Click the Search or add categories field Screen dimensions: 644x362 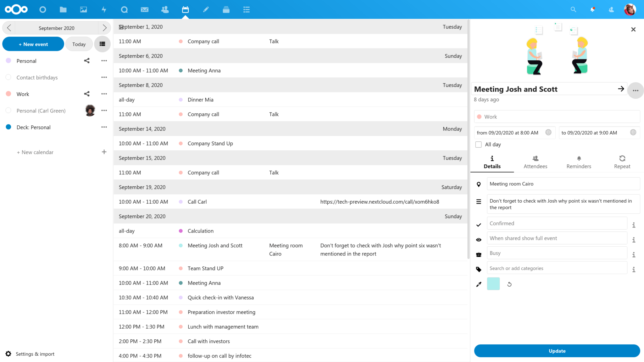pyautogui.click(x=557, y=268)
